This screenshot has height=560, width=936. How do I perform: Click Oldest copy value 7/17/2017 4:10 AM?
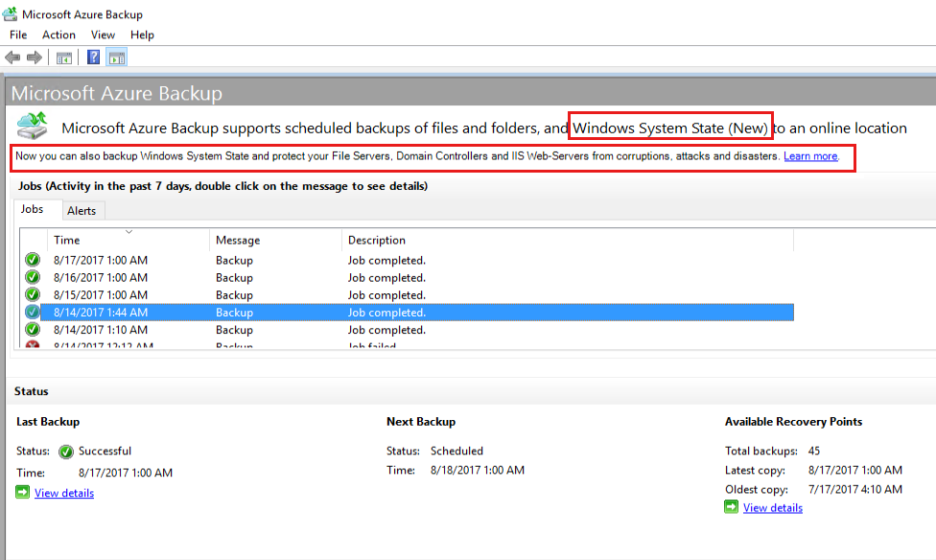[854, 489]
